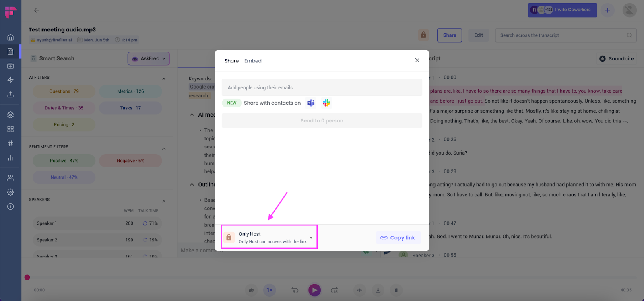Toggle the Questions 79 filter
This screenshot has height=301, width=644.
click(x=64, y=91)
